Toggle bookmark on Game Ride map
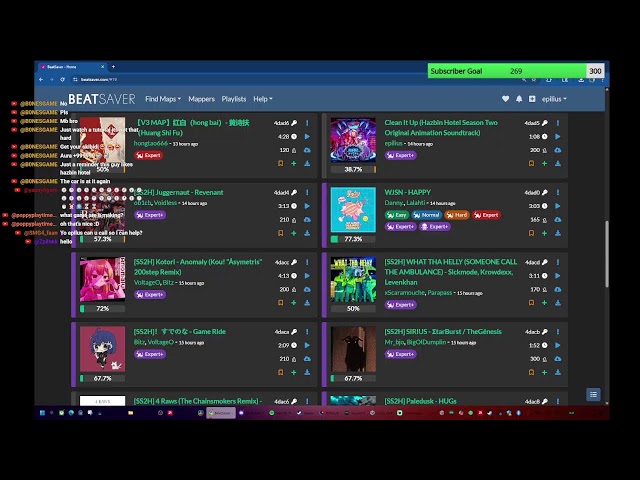The width and height of the screenshot is (640, 480). (280, 372)
